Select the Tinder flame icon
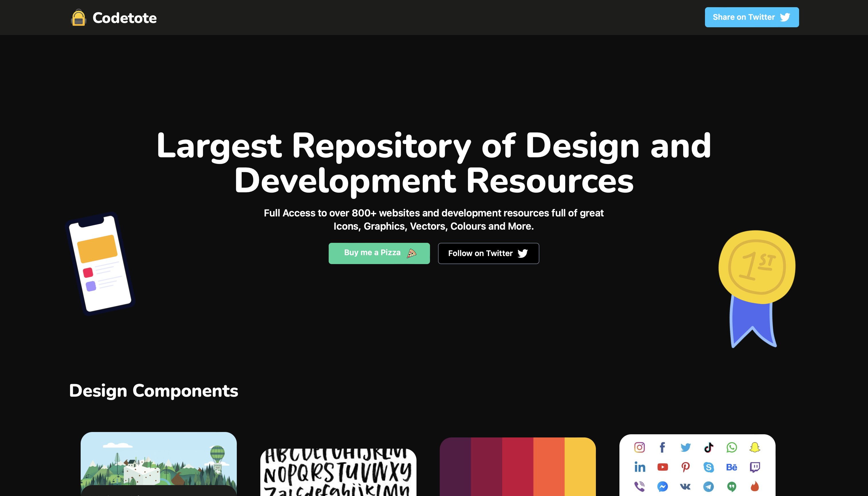Image resolution: width=868 pixels, height=496 pixels. (755, 486)
